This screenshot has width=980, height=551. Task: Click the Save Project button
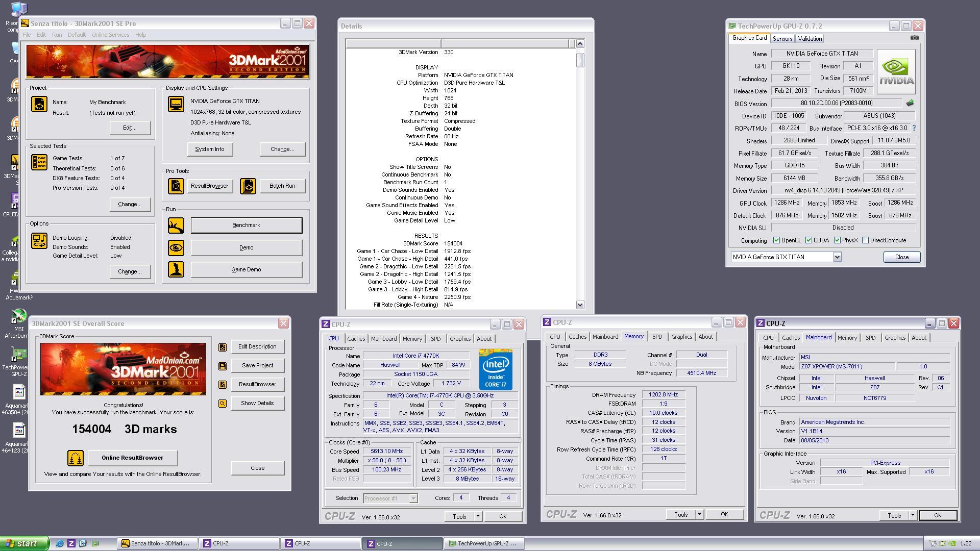pos(257,365)
